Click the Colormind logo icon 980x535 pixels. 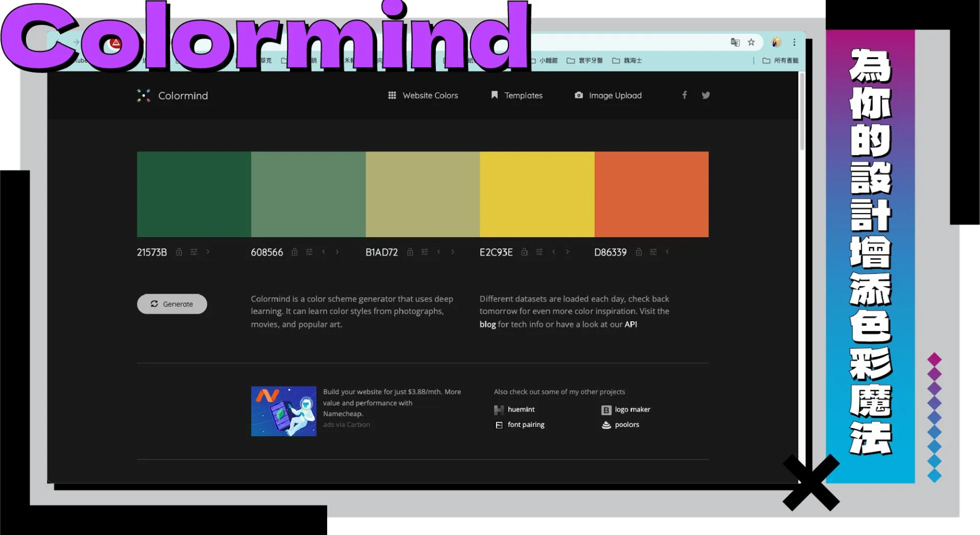[x=143, y=95]
